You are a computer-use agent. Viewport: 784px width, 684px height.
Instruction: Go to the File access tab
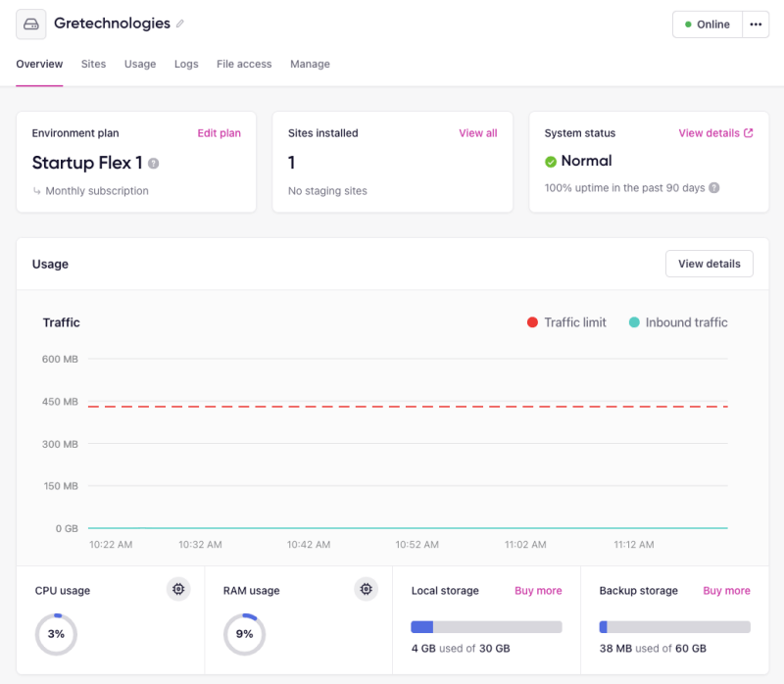tap(244, 64)
